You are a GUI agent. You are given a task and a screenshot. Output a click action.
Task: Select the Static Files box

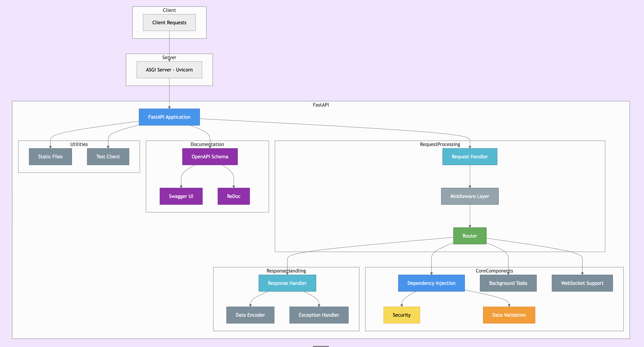click(x=50, y=157)
